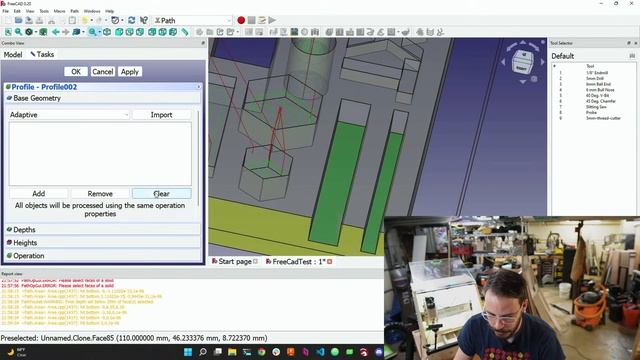Click the Import button

pos(161,115)
